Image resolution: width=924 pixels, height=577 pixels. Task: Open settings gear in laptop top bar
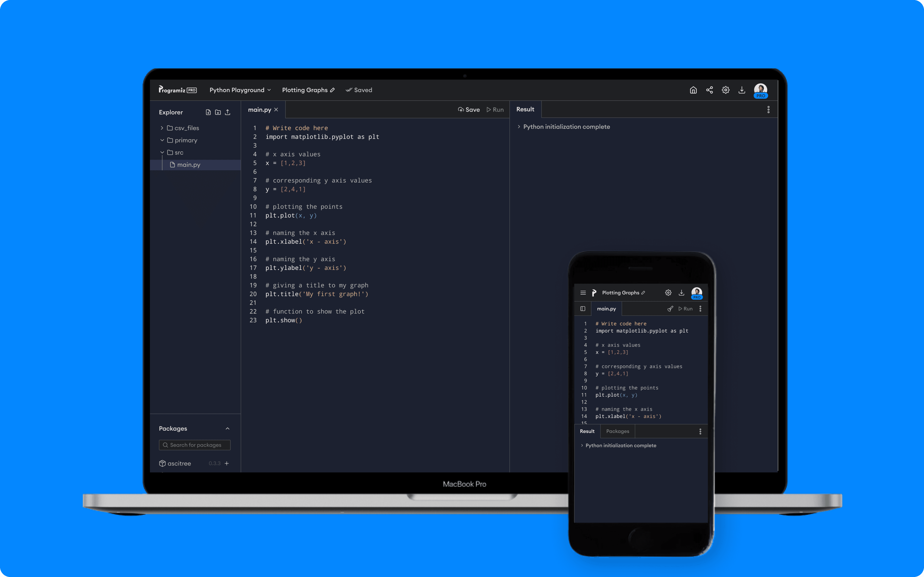click(726, 90)
